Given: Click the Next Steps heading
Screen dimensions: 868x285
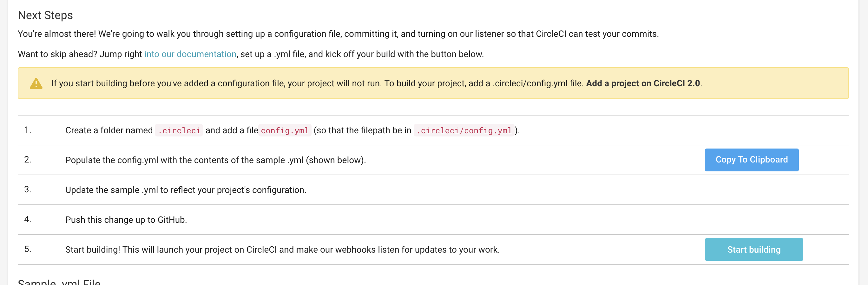Looking at the screenshot, I should pos(45,15).
